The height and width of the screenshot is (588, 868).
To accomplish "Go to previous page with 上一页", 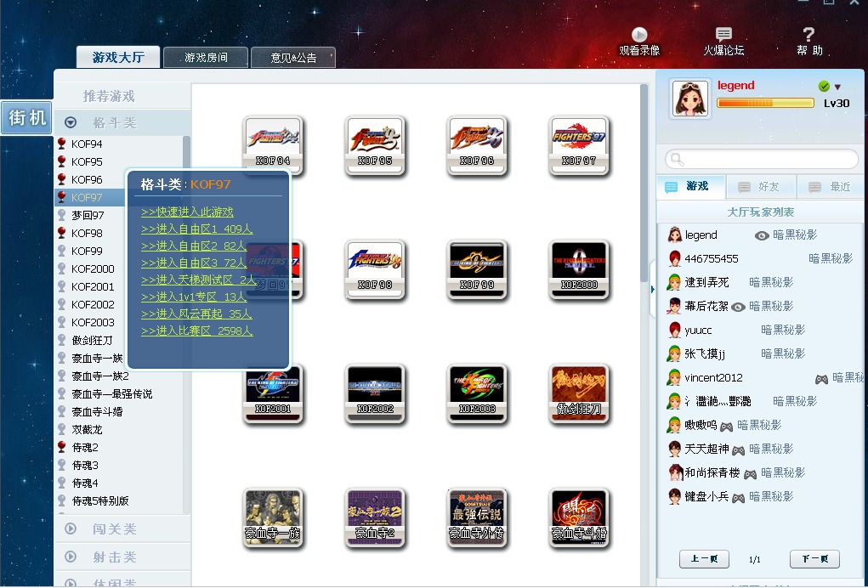I will tap(704, 558).
